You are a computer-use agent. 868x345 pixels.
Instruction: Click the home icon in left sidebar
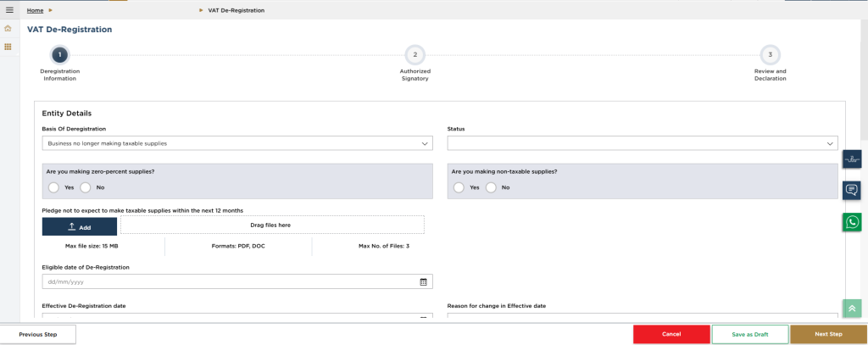[8, 29]
